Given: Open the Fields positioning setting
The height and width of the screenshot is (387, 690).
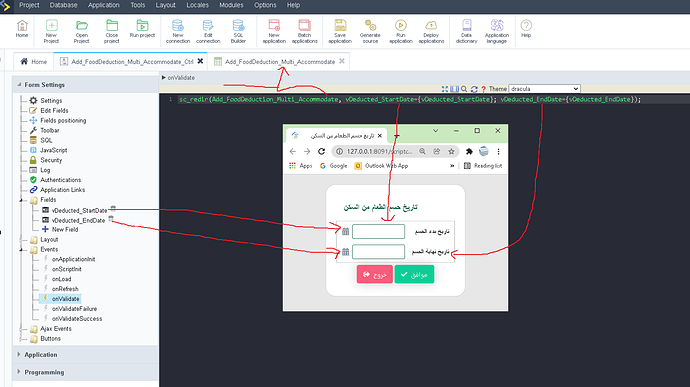Looking at the screenshot, I should tap(63, 121).
